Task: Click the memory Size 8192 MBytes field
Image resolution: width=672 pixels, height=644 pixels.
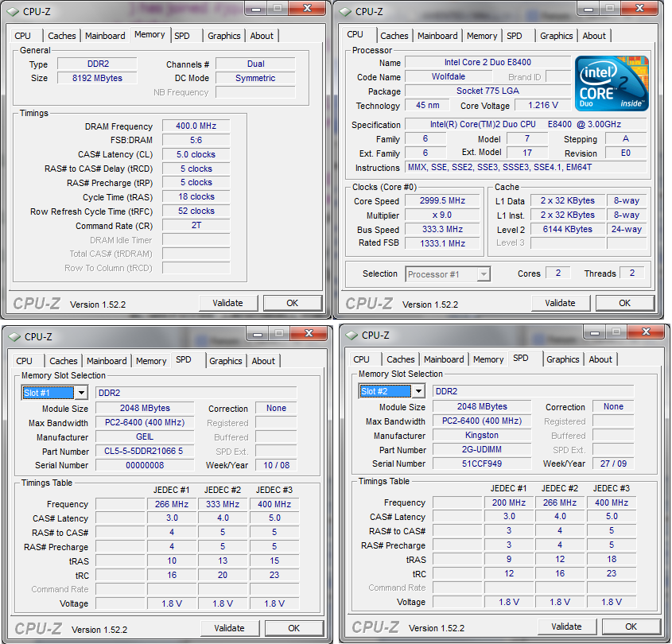Action: click(97, 78)
